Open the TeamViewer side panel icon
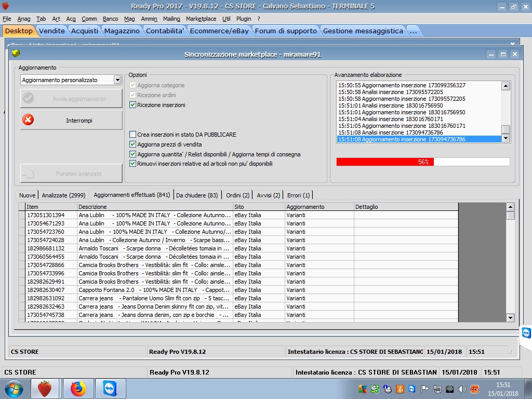Viewport: 532px width, 399px height. click(526, 332)
